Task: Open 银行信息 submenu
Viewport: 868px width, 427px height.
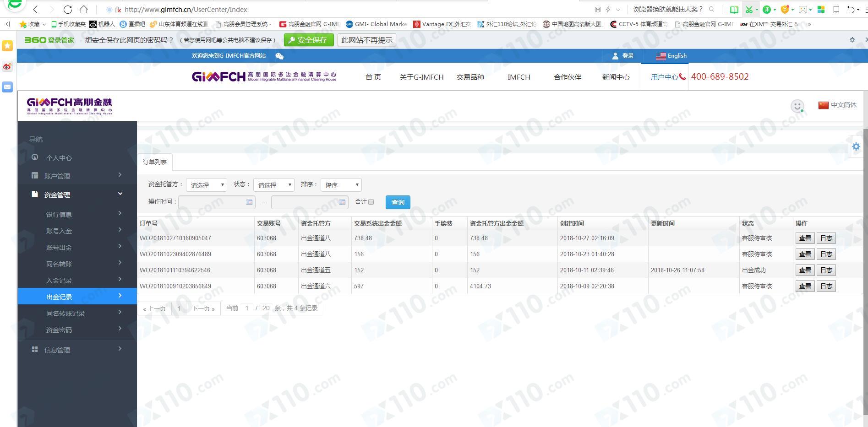Action: (77, 214)
